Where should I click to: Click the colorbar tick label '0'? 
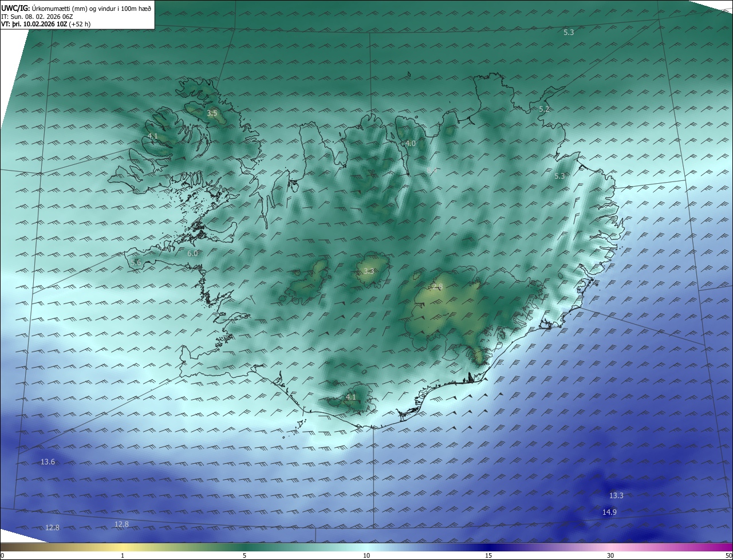coord(2,555)
